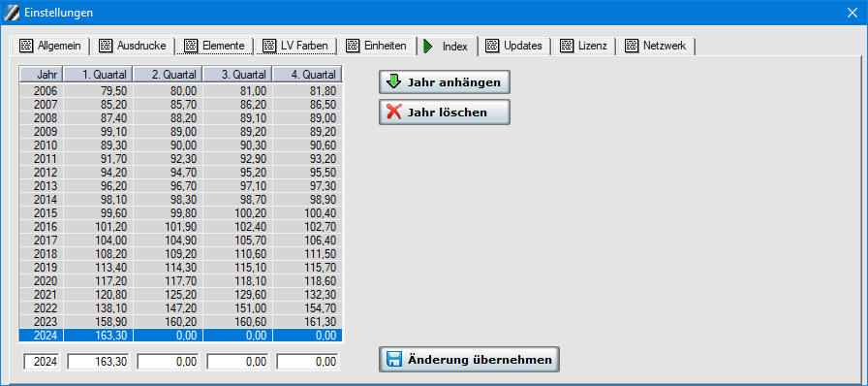Select the 2021 row in the index table
The height and width of the screenshot is (386, 868).
[180, 295]
